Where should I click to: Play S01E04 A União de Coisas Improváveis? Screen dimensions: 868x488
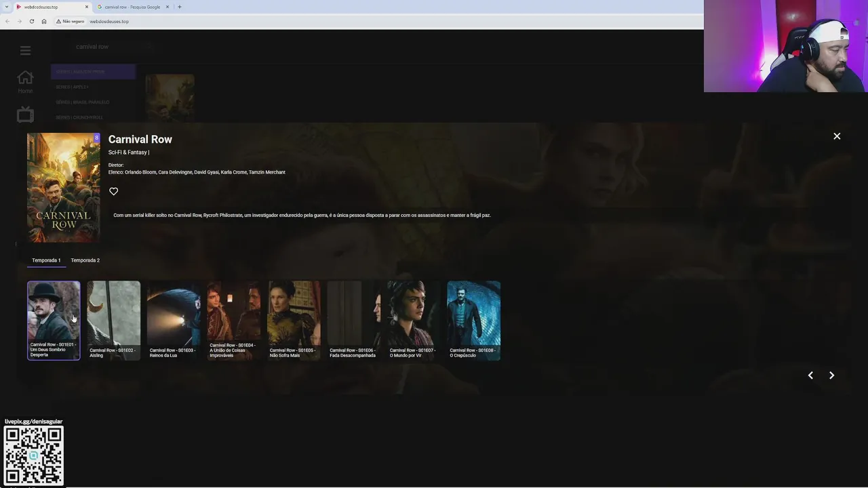(x=233, y=321)
